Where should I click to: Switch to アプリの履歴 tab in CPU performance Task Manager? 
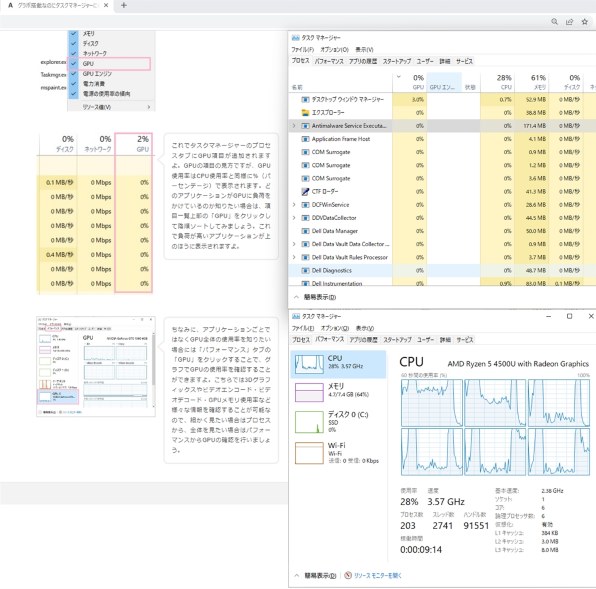click(363, 340)
